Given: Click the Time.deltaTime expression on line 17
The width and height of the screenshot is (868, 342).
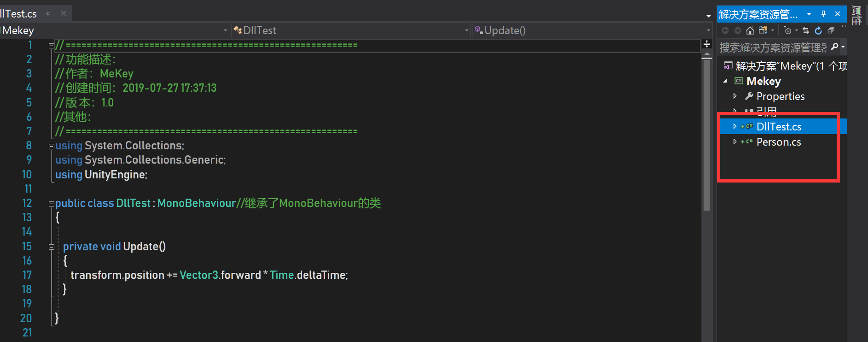Looking at the screenshot, I should coord(309,275).
